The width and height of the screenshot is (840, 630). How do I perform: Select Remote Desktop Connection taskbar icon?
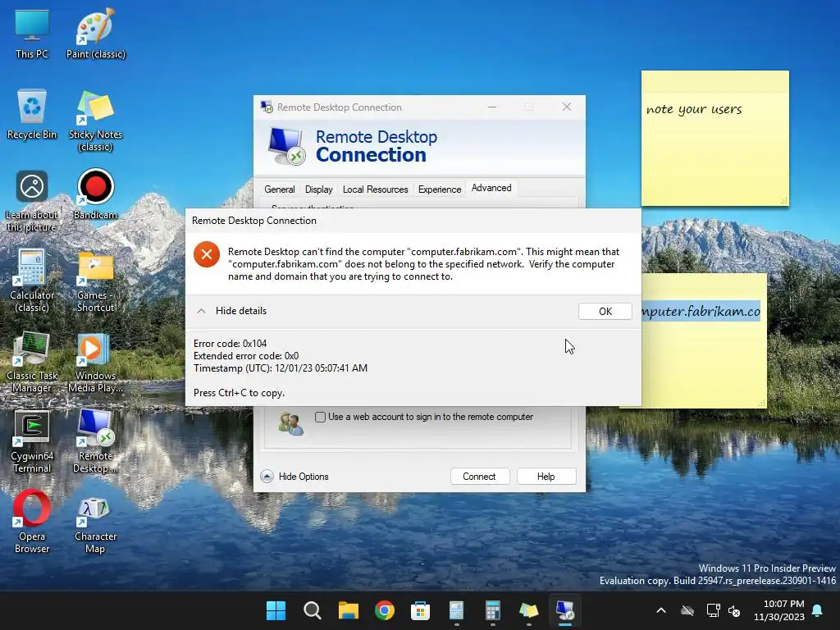[564, 610]
